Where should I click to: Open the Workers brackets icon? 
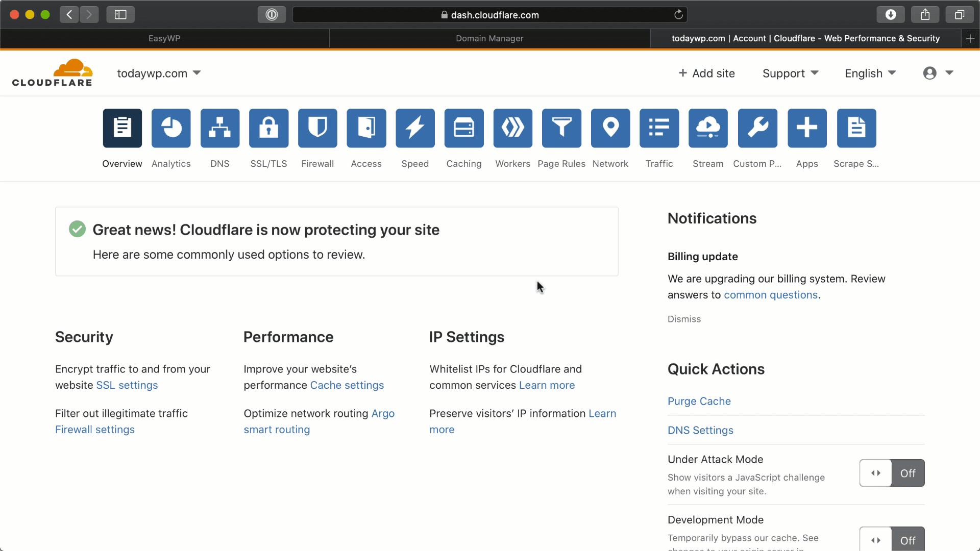coord(513,128)
